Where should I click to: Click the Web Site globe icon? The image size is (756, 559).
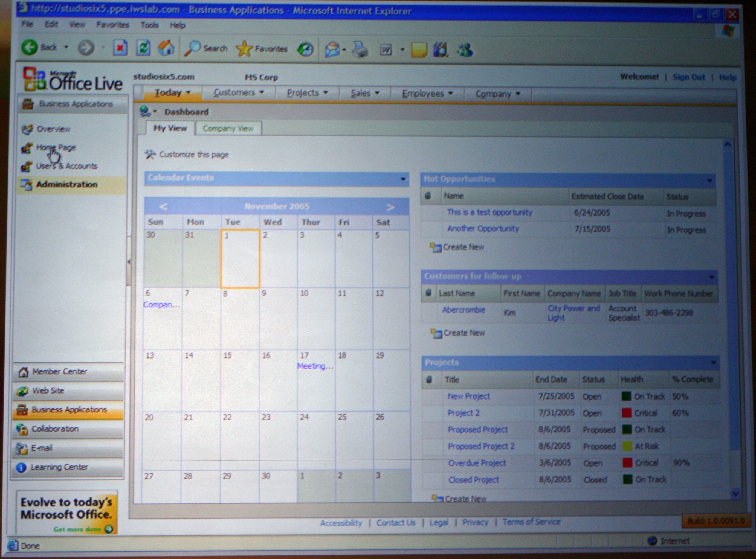pyautogui.click(x=22, y=391)
